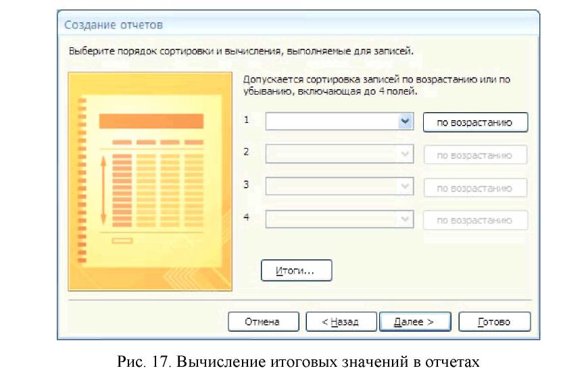Click disabled по возрастанию button in row 2
Screen dimensions: 588x383
point(475,155)
